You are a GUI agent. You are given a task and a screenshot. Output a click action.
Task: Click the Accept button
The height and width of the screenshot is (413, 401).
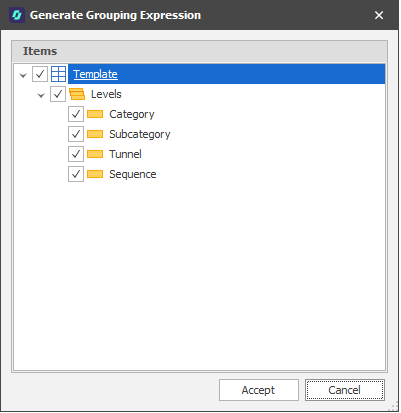259,390
